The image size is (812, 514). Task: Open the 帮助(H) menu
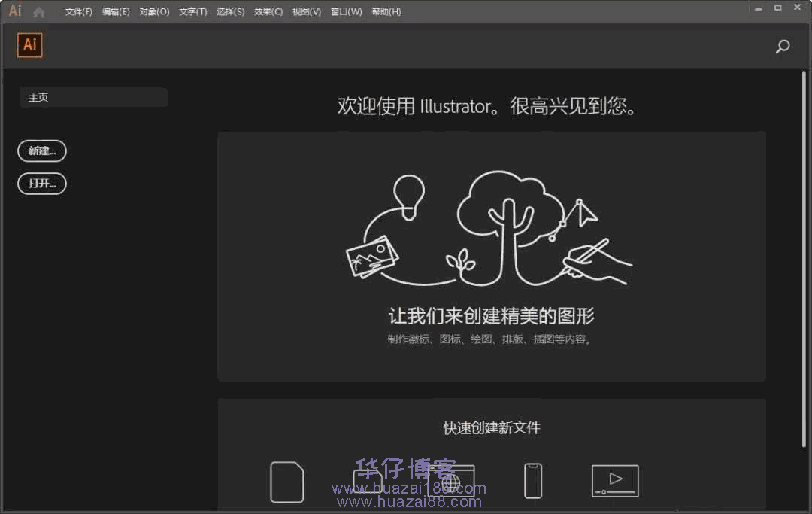coord(386,11)
